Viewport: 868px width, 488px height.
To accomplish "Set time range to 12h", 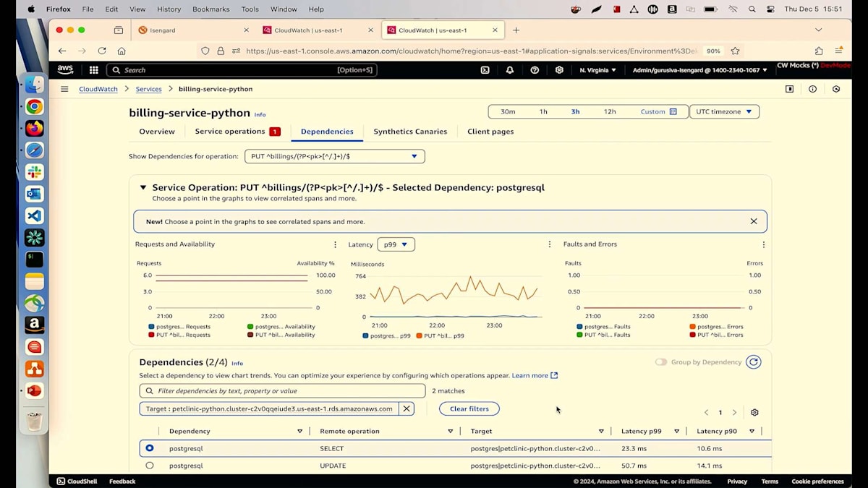I will coord(610,111).
